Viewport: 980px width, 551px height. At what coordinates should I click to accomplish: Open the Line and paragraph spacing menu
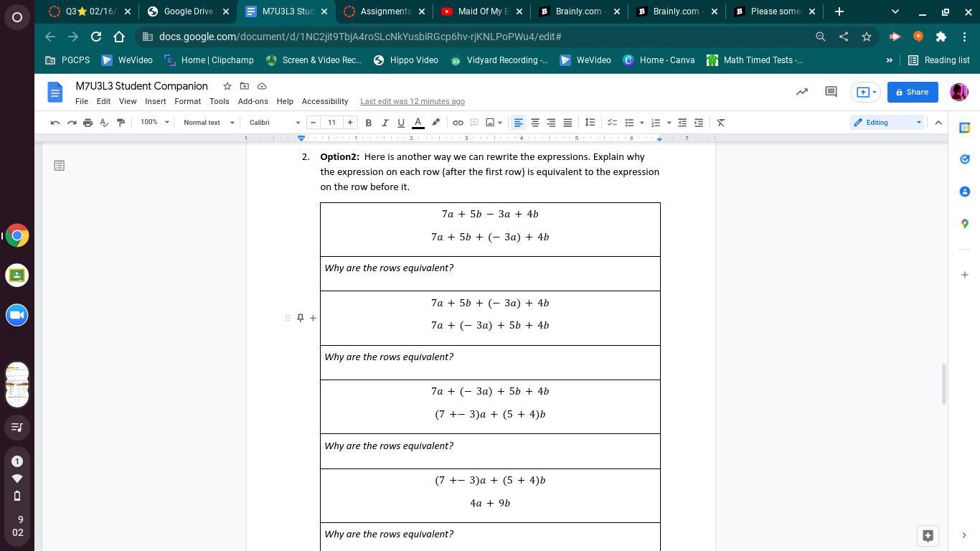(590, 123)
